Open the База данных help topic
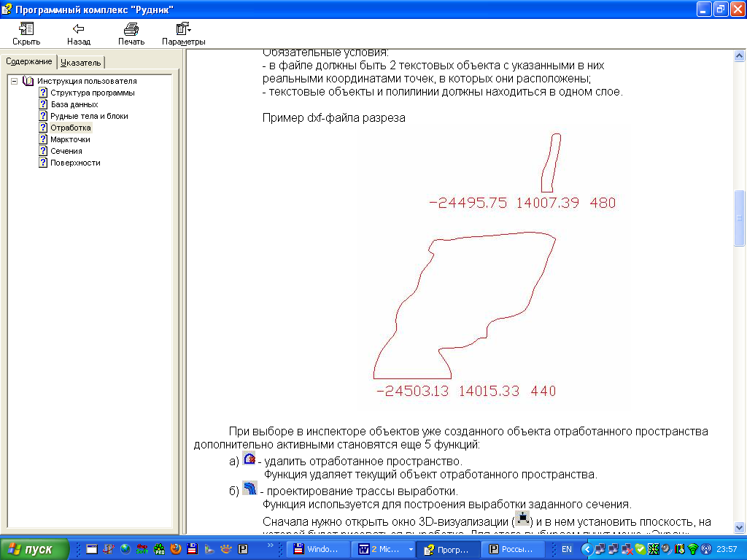The height and width of the screenshot is (560, 747). [74, 104]
